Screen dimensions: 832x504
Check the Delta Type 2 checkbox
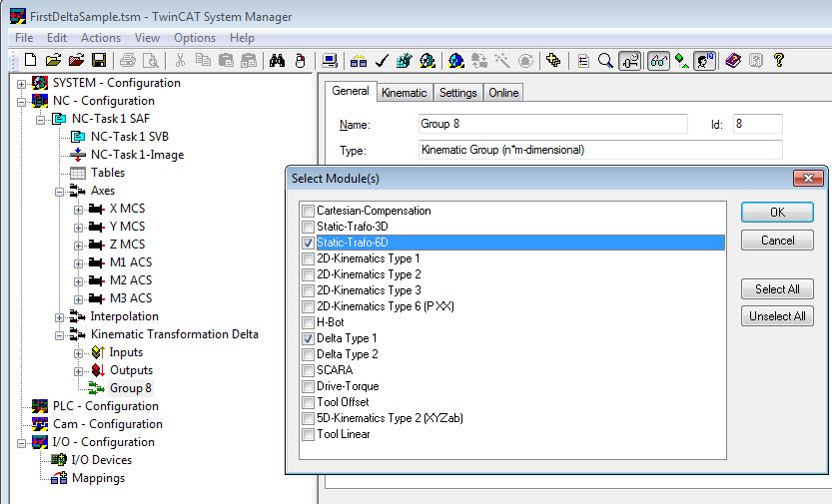(308, 354)
